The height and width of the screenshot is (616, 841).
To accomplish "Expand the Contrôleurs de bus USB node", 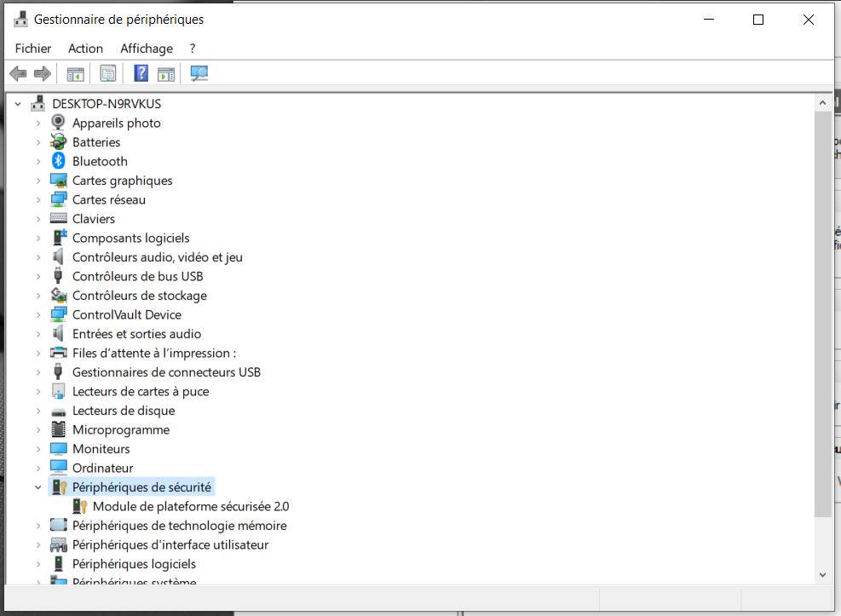I will (38, 277).
